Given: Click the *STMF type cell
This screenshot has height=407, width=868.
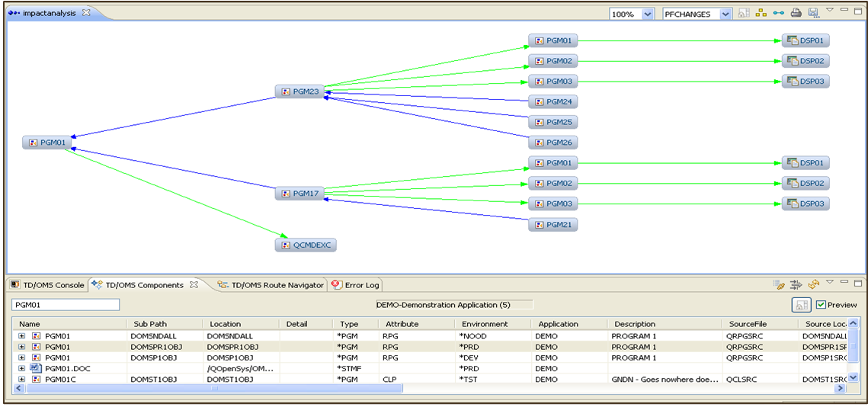Looking at the screenshot, I should tap(348, 368).
